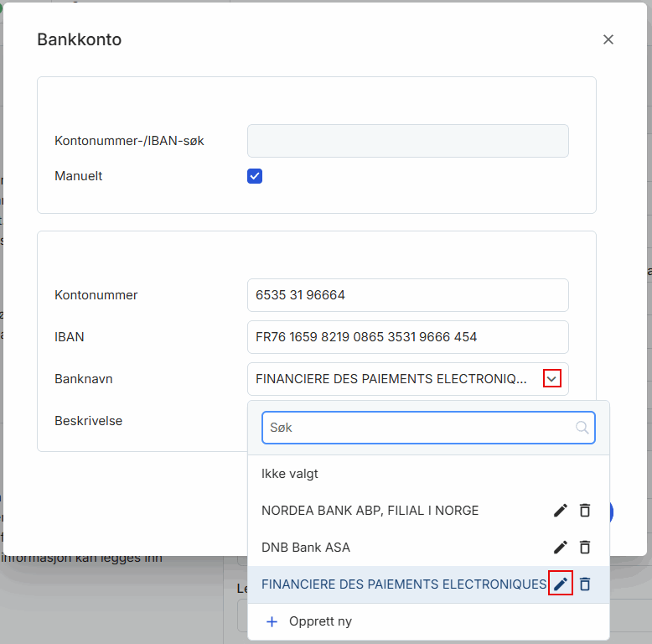Click Opprett ny to create bank
This screenshot has height=644, width=652.
428,621
